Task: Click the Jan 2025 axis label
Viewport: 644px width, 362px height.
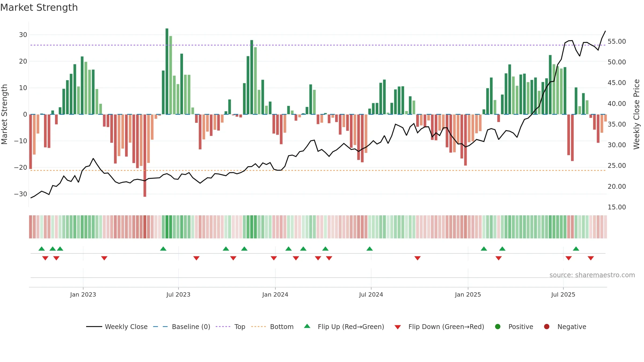Action: pyautogui.click(x=468, y=294)
